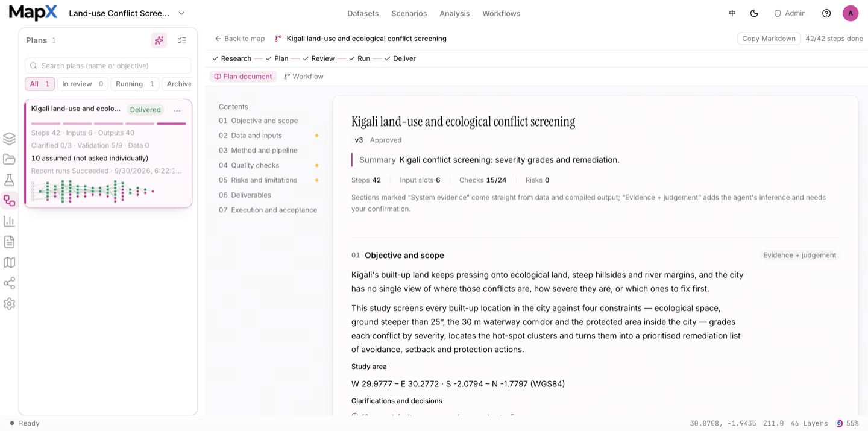Open the layers stack icon in the sidebar

coord(9,139)
